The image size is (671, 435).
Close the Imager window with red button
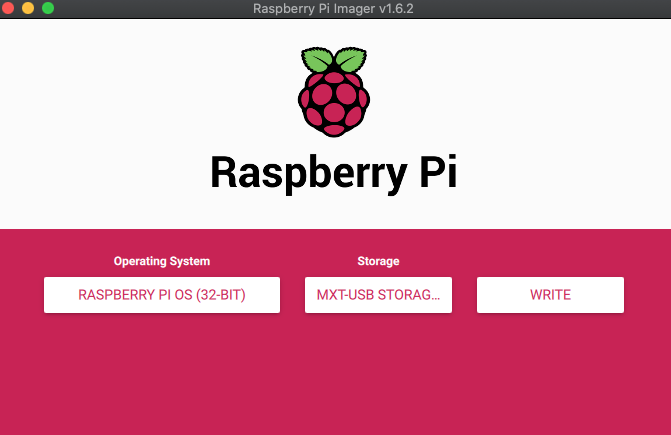pos(8,8)
